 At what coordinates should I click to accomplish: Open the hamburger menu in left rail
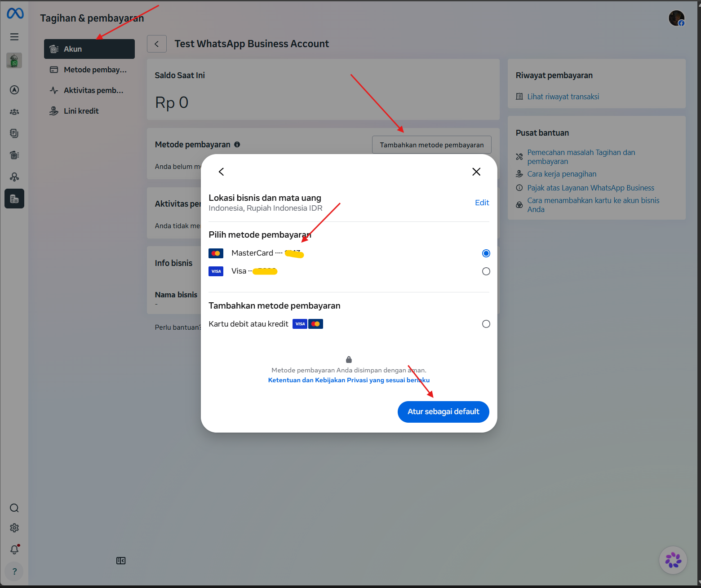coord(14,37)
